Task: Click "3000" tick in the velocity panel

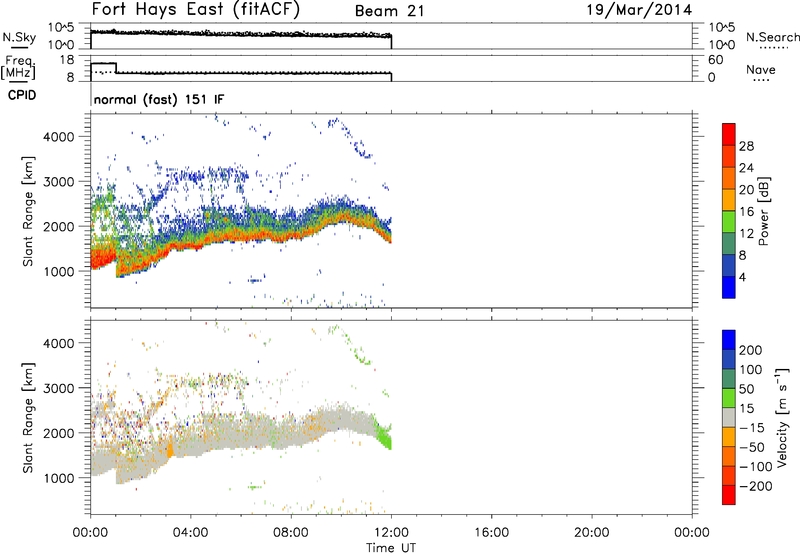Action: 58,388
